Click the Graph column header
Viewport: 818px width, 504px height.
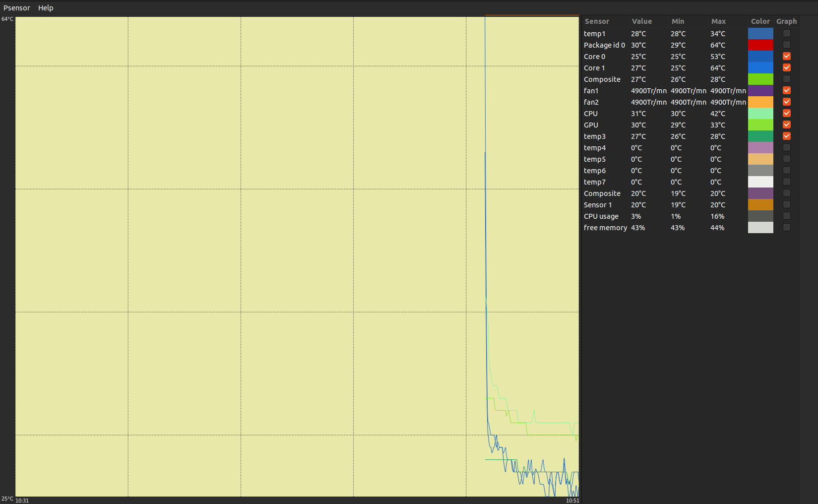(x=786, y=21)
